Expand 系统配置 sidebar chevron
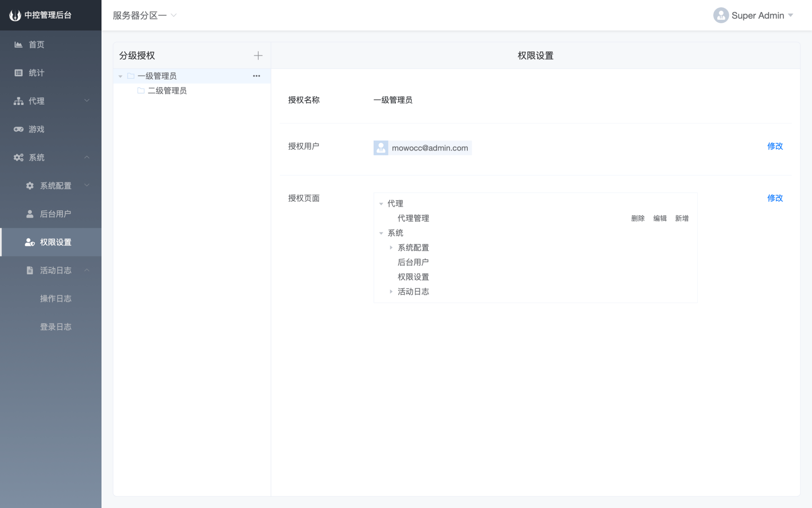The height and width of the screenshot is (508, 812). [87, 185]
